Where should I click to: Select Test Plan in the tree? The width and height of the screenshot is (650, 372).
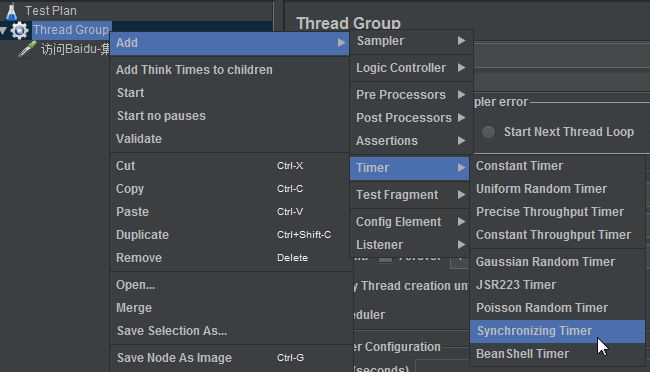pyautogui.click(x=51, y=11)
